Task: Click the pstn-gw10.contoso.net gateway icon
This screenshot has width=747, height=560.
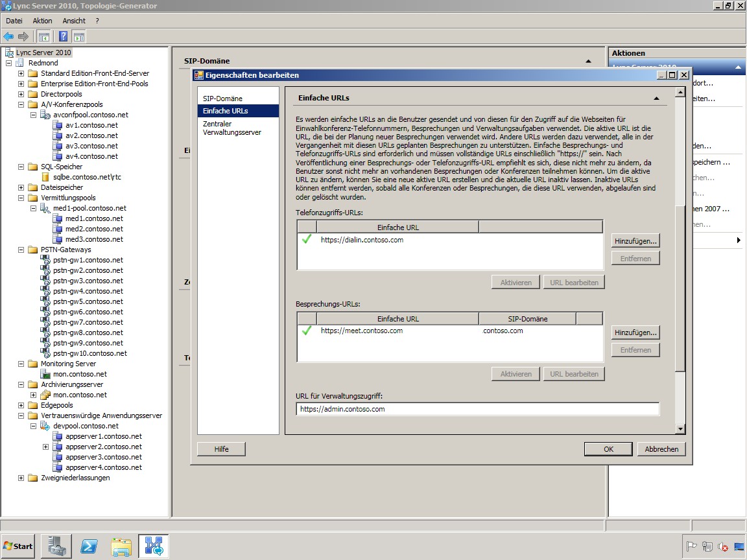Action: click(x=45, y=353)
